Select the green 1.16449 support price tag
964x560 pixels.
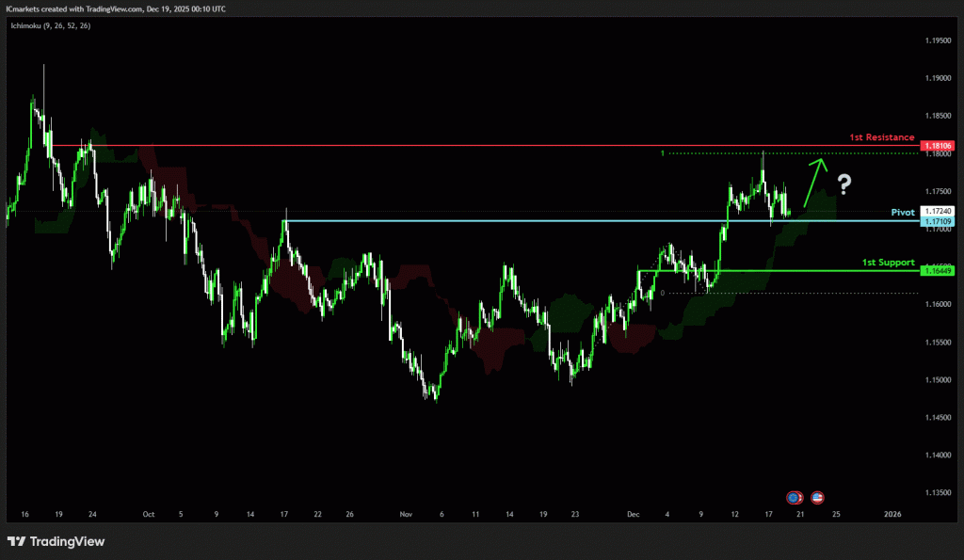coord(939,270)
